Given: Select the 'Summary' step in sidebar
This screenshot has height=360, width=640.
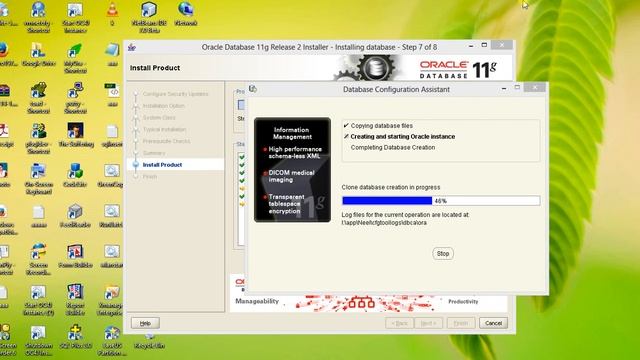Looking at the screenshot, I should coord(154,153).
